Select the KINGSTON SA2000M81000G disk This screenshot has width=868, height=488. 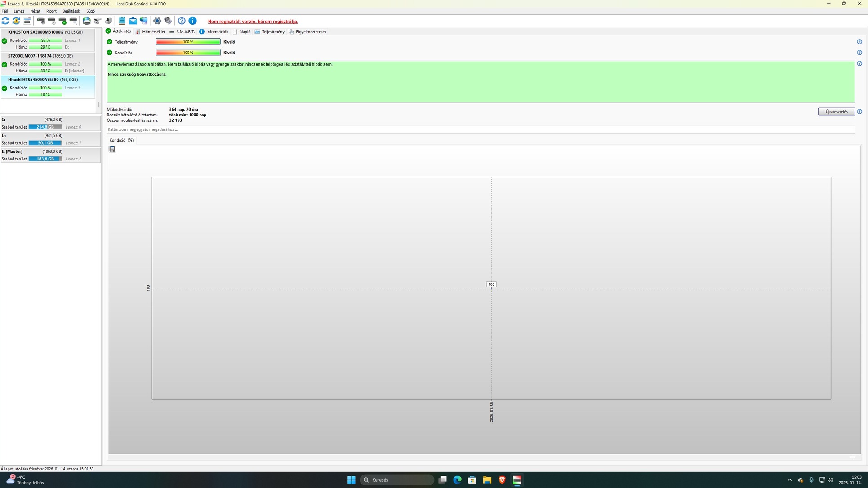tap(36, 32)
